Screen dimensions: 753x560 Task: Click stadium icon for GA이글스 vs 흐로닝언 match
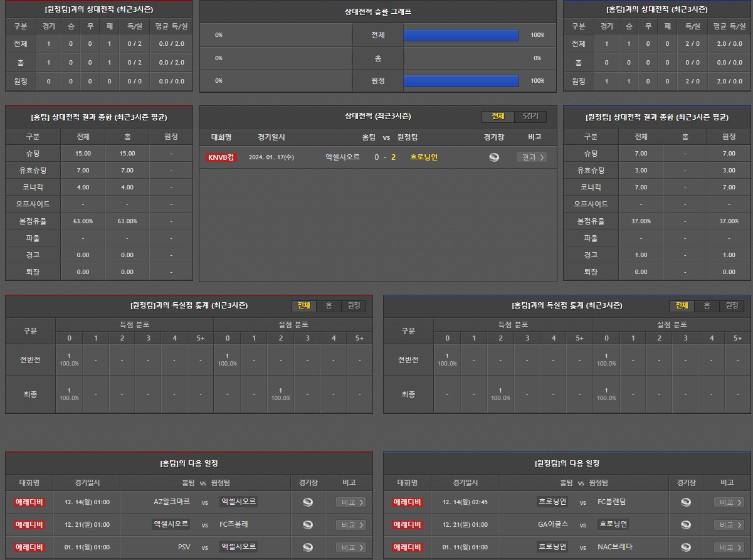point(686,525)
